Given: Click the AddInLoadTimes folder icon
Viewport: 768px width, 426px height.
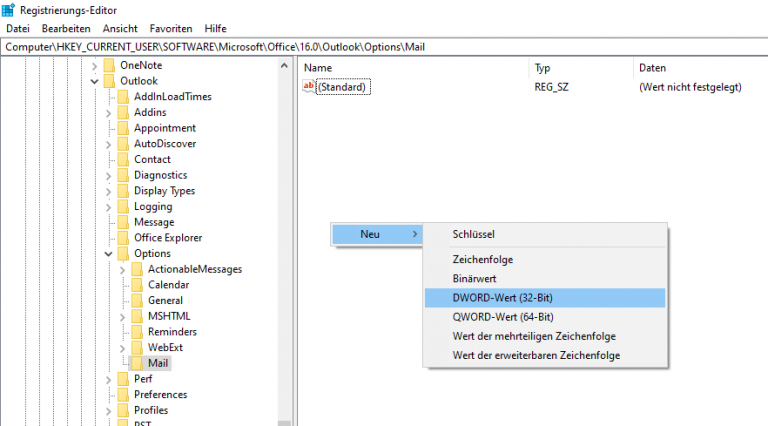Looking at the screenshot, I should click(x=123, y=97).
